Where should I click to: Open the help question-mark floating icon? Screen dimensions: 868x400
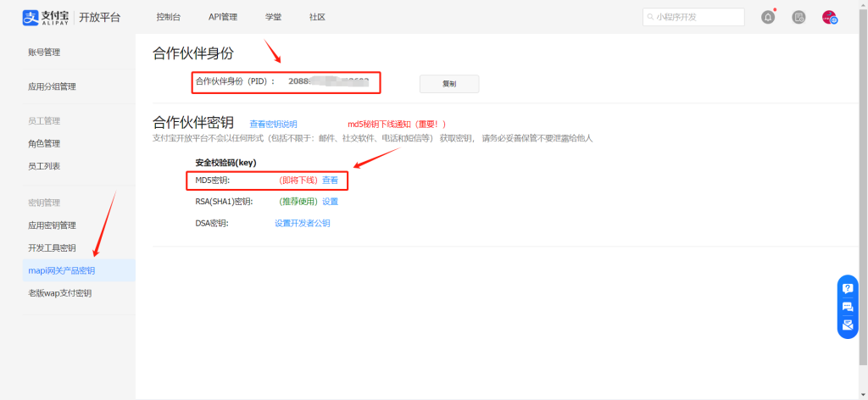tap(848, 288)
